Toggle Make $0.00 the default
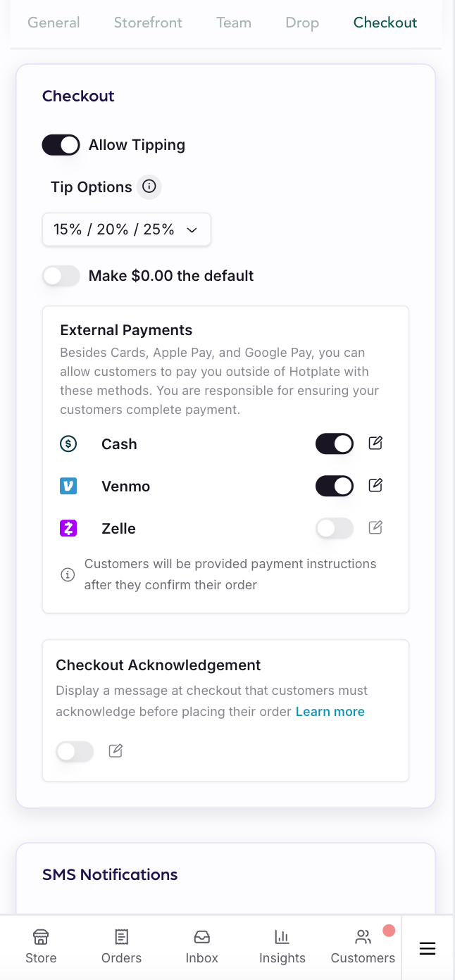The image size is (455, 980). [61, 276]
